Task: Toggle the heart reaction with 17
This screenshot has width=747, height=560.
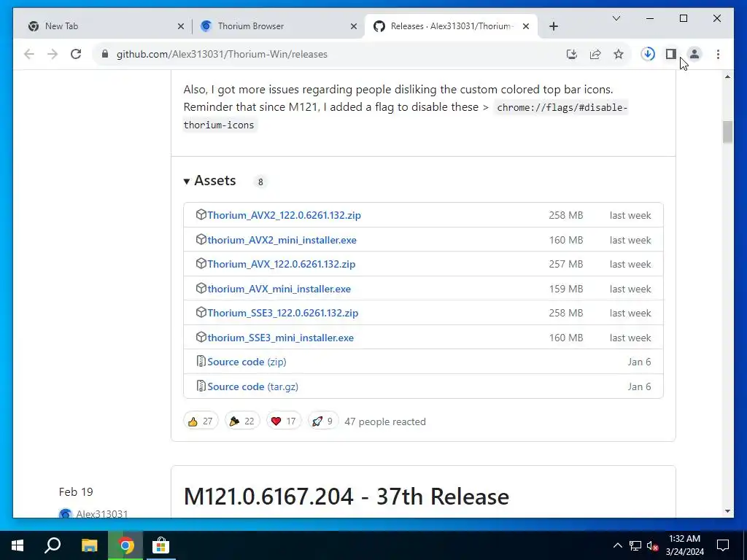Action: 284,421
